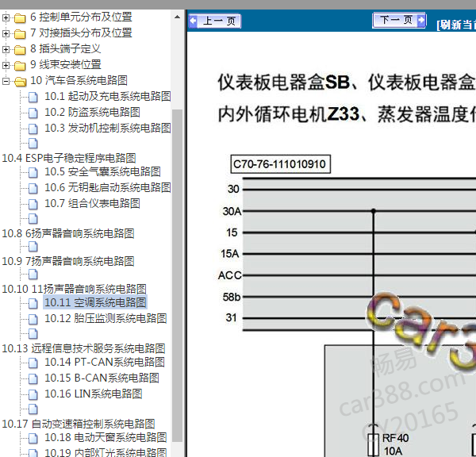The image size is (476, 457).
Task: Select folder label 8 插头端子定义
Action: 66,48
